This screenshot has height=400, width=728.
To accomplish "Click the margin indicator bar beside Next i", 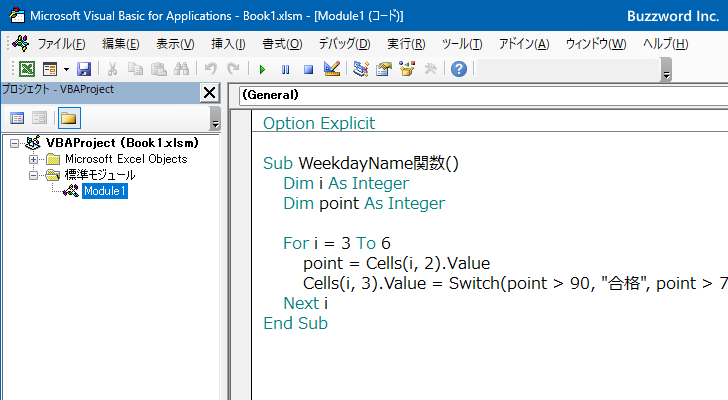I will [241, 303].
